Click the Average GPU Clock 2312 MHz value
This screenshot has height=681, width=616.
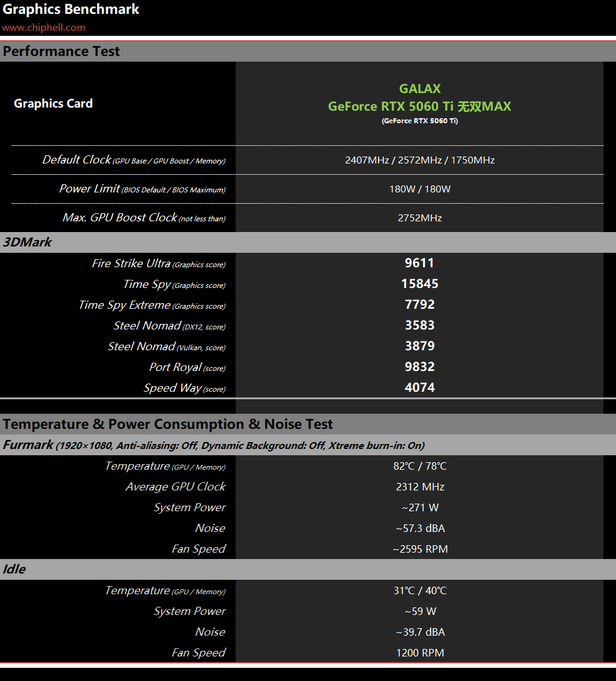(x=419, y=487)
